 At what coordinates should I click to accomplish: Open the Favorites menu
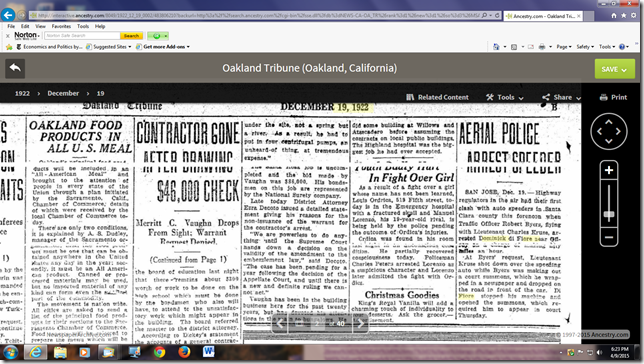pos(61,26)
